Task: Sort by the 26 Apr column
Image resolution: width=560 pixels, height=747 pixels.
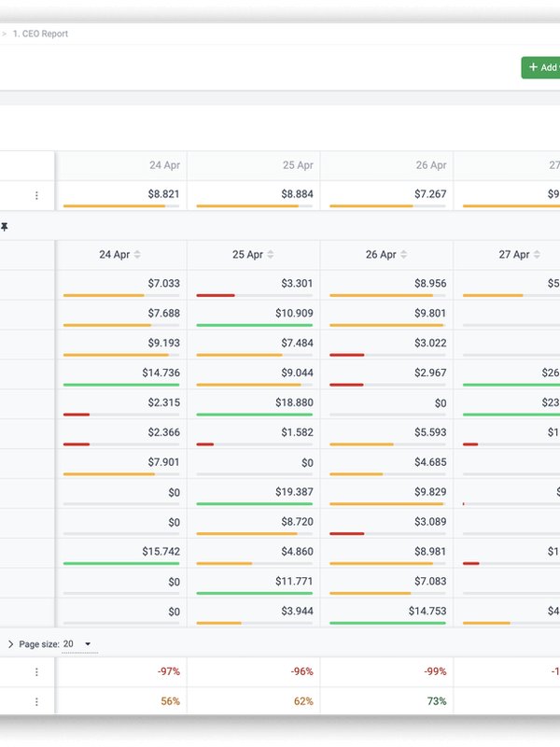Action: click(404, 255)
